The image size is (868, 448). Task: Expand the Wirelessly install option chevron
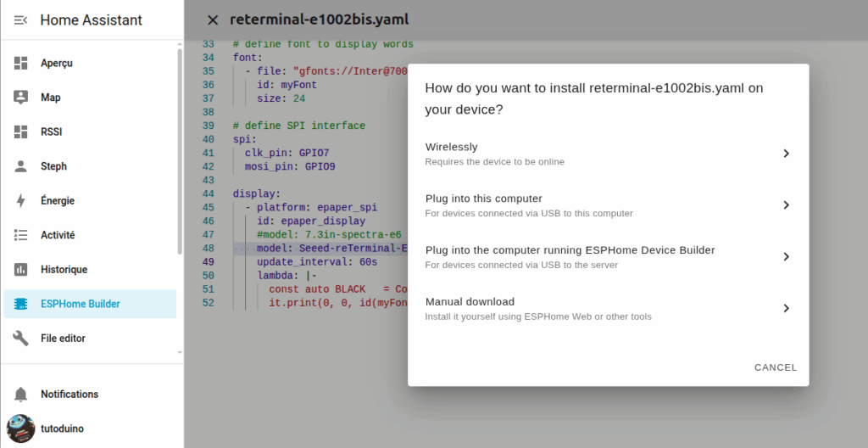[x=786, y=154]
